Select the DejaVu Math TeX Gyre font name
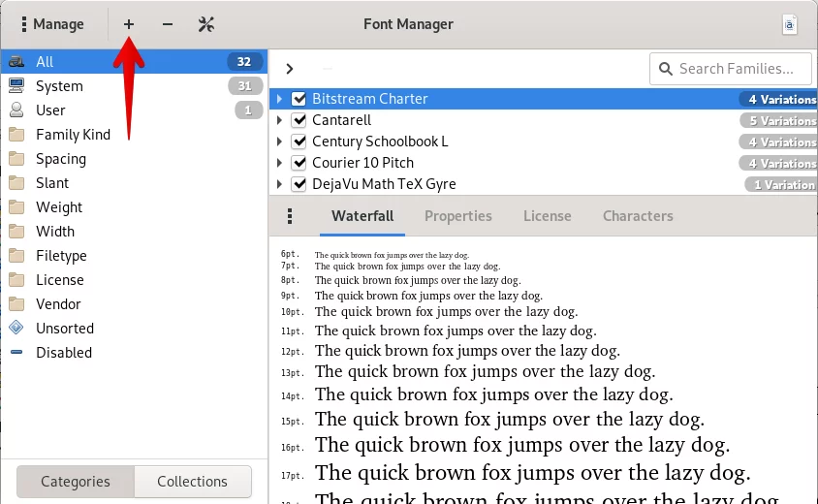Viewport: 818px width, 504px height. [384, 184]
